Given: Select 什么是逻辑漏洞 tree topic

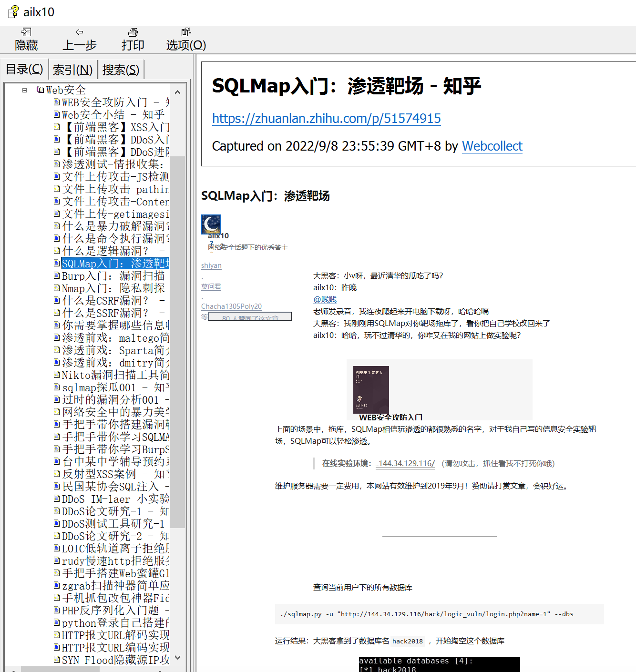Looking at the screenshot, I should (x=113, y=251).
